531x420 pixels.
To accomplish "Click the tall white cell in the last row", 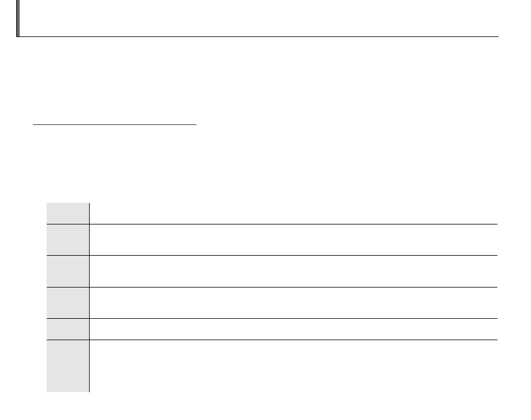I will pos(293,366).
